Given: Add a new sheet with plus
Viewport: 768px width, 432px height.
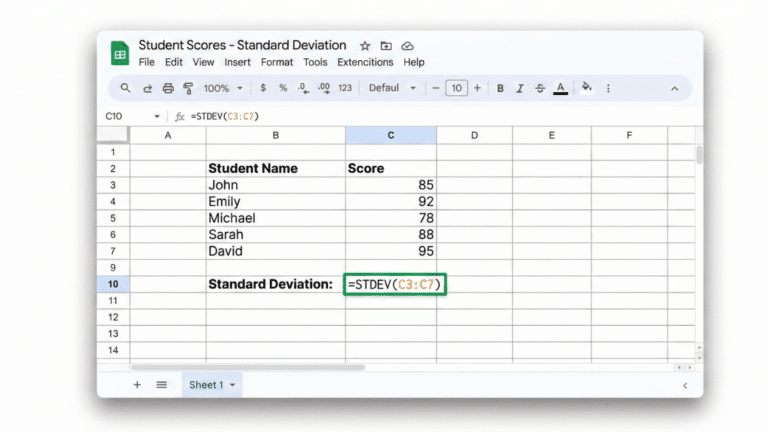Looking at the screenshot, I should coord(137,385).
